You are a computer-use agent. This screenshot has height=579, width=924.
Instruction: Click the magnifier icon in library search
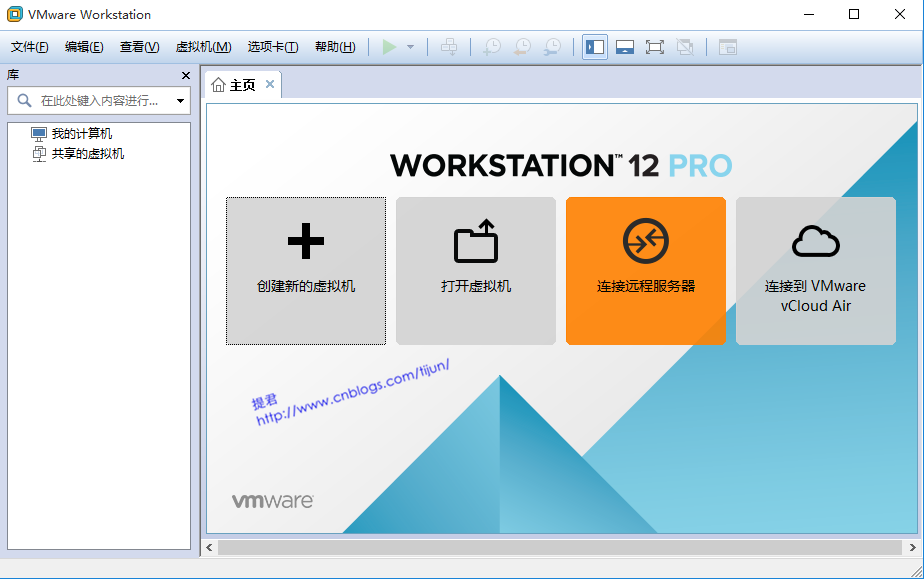[x=24, y=101]
